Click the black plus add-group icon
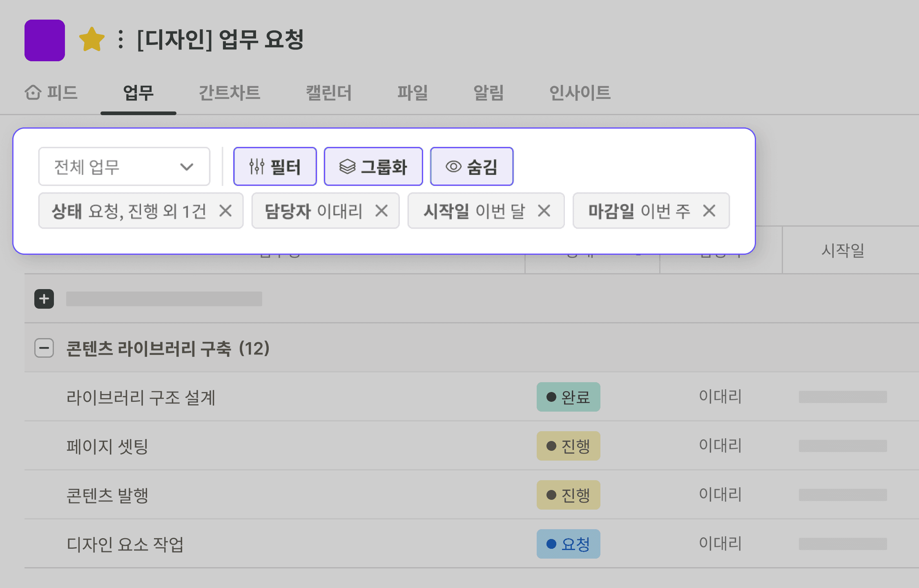 44,299
